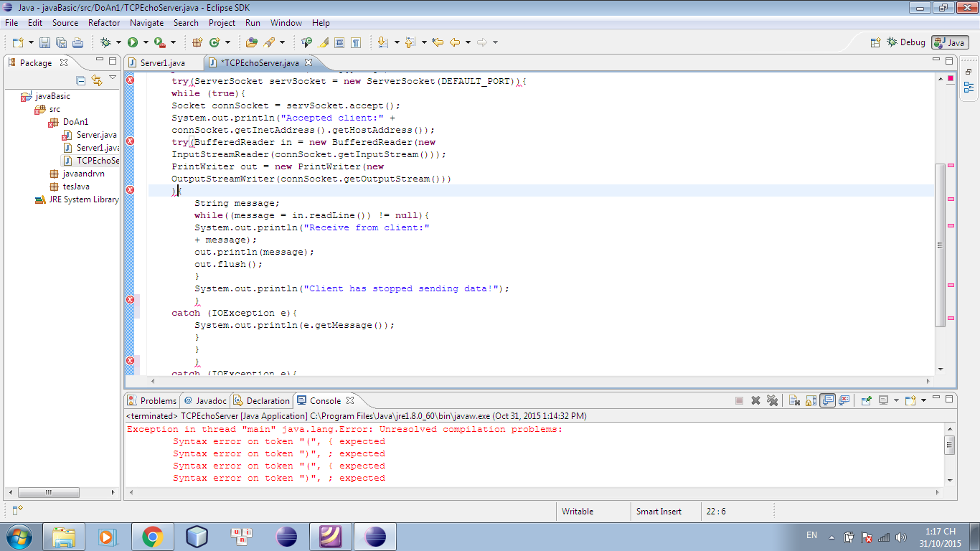Open the Open Console dropdown arrow
Image resolution: width=980 pixels, height=551 pixels.
click(x=923, y=401)
